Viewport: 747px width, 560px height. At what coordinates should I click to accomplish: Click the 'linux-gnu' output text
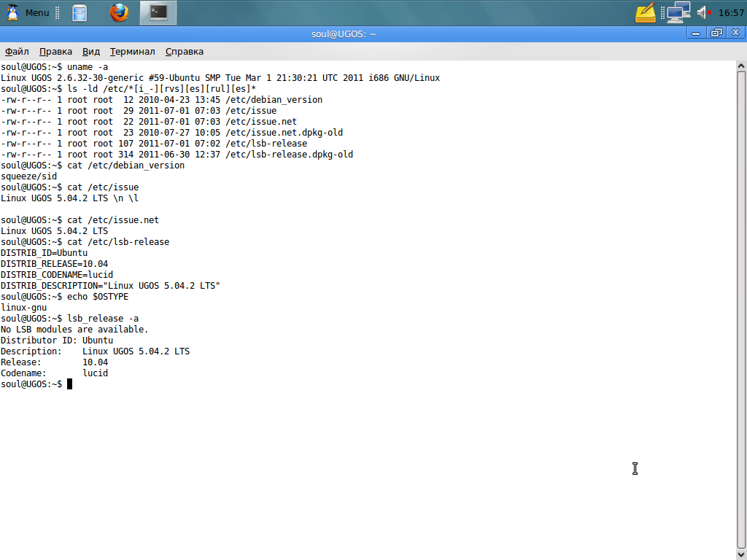[23, 308]
